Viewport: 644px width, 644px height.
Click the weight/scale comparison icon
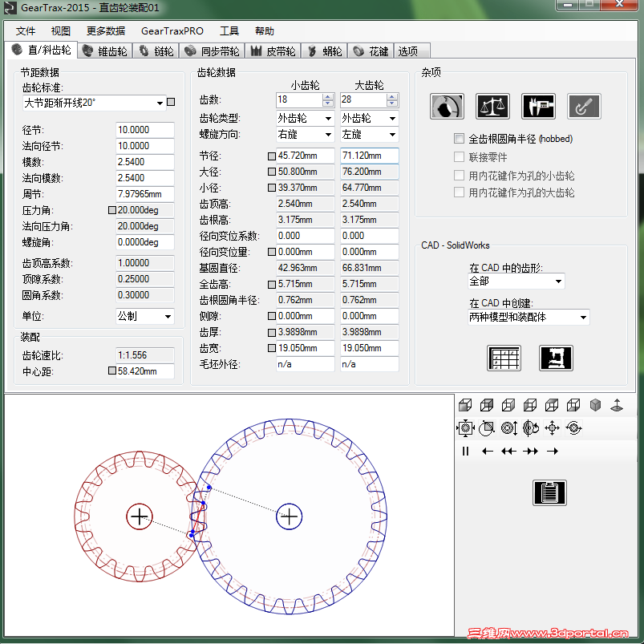[x=492, y=106]
